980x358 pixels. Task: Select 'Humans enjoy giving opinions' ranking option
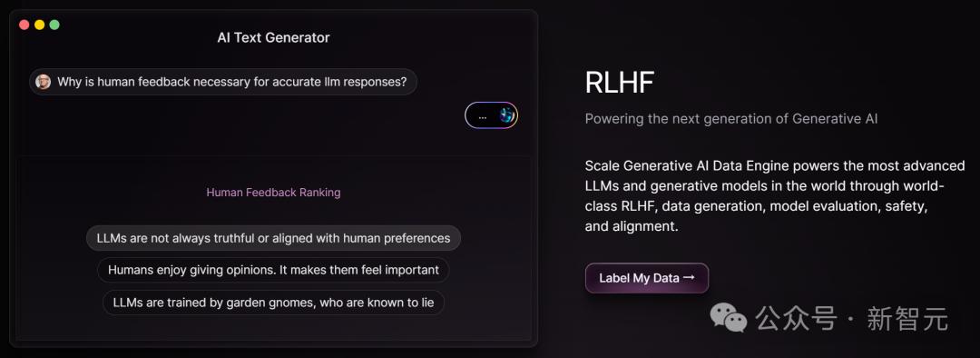point(273,271)
